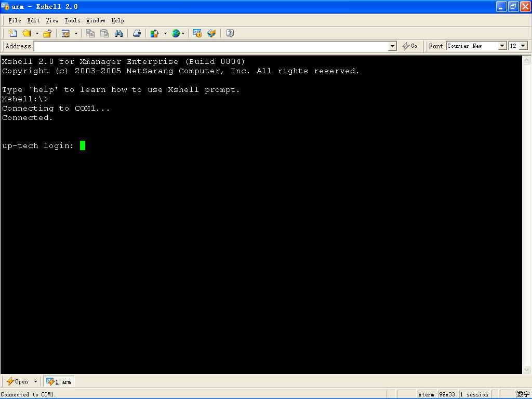This screenshot has width=532, height=399.
Task: Click the '1 session' status entry
Action: pos(474,395)
